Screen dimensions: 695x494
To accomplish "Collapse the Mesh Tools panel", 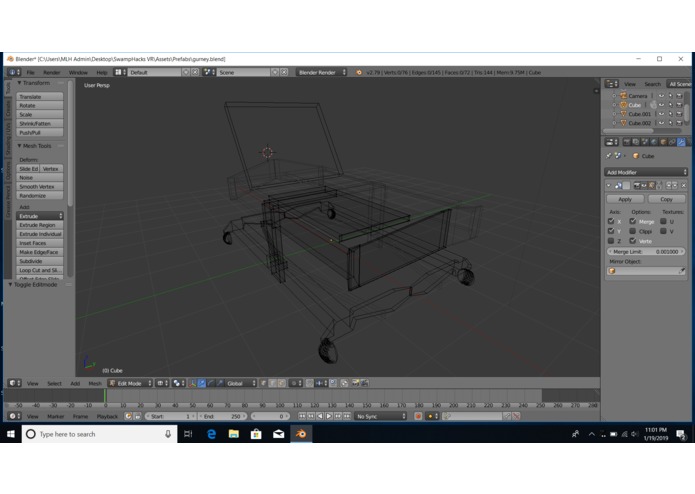I will coord(20,146).
